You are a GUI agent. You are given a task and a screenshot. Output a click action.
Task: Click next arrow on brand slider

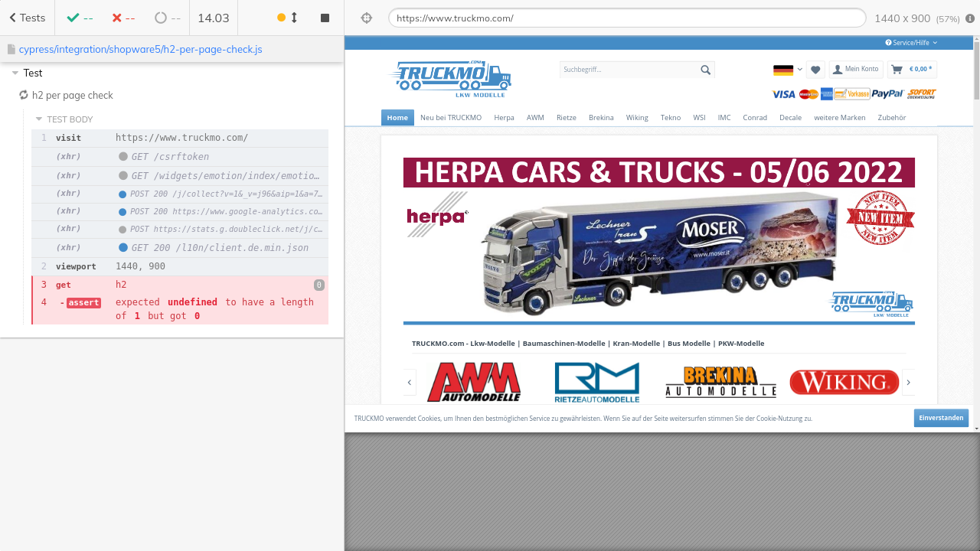[x=909, y=382]
